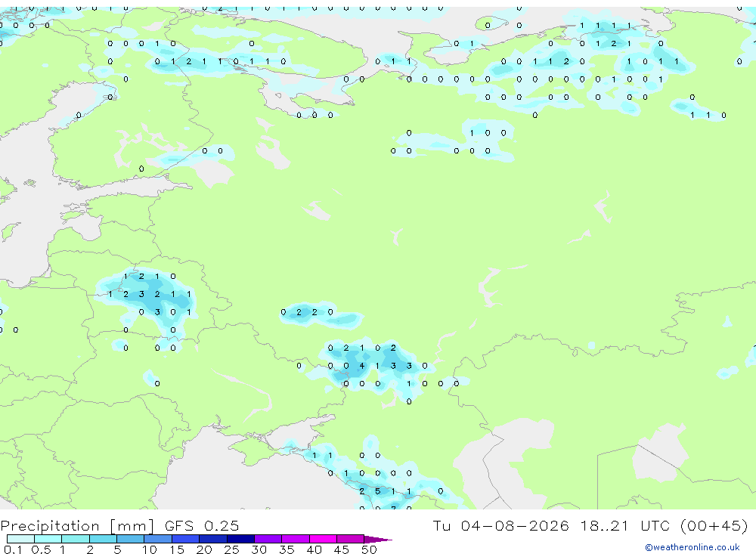Select the 40–45 mm legend swatch
Screen dimensions: 756x554
tap(323, 539)
